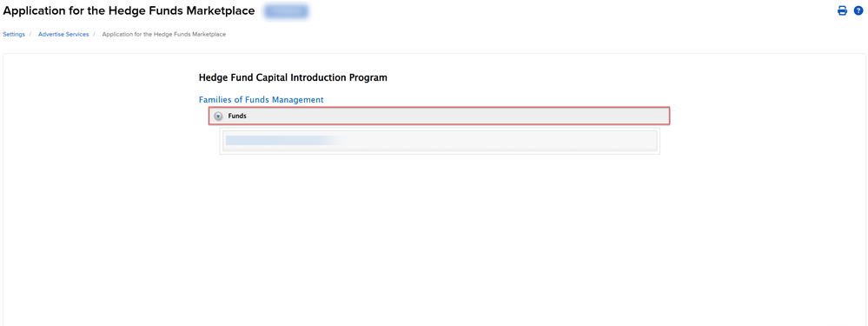Click the blurred blue button beside page title
868x326 pixels.
pyautogui.click(x=286, y=11)
